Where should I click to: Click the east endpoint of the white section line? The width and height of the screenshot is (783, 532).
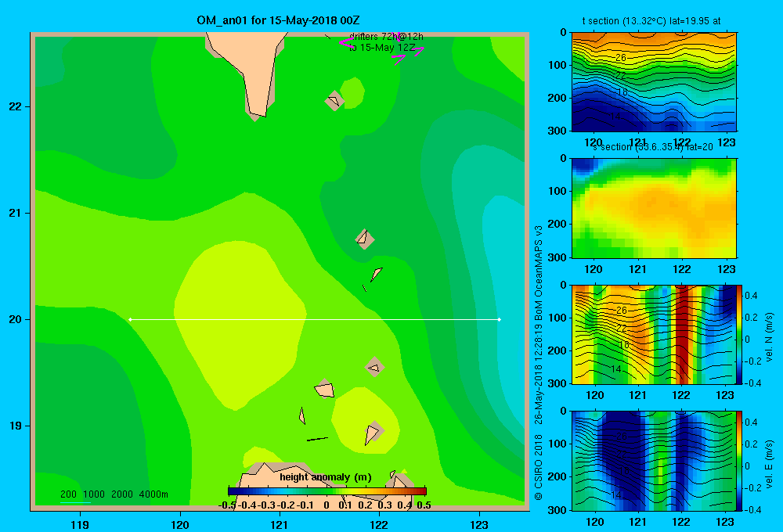coord(499,319)
